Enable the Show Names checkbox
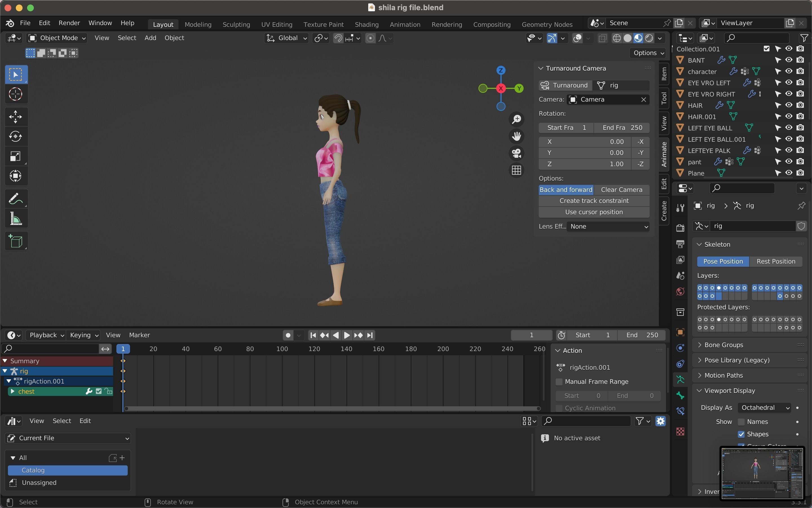812x508 pixels. pyautogui.click(x=741, y=422)
